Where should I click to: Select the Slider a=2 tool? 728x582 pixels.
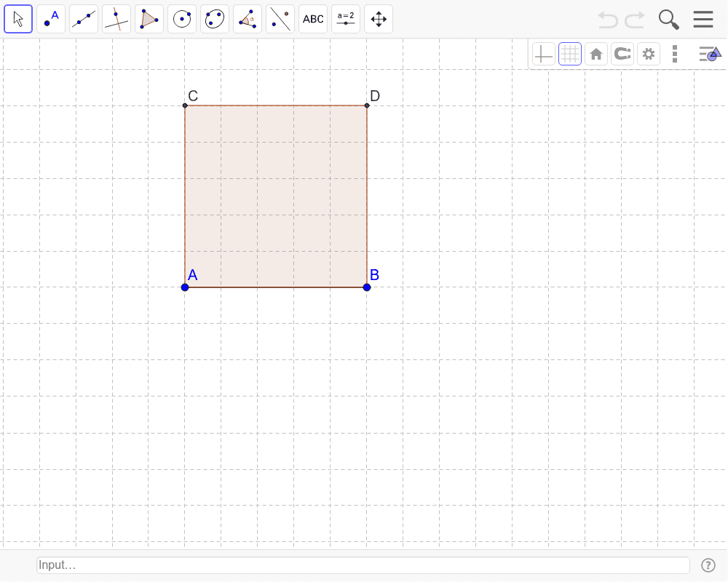pos(346,19)
